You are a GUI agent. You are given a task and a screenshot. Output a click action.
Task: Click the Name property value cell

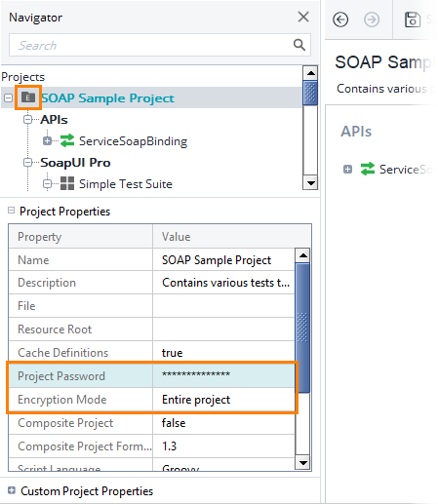(x=223, y=260)
